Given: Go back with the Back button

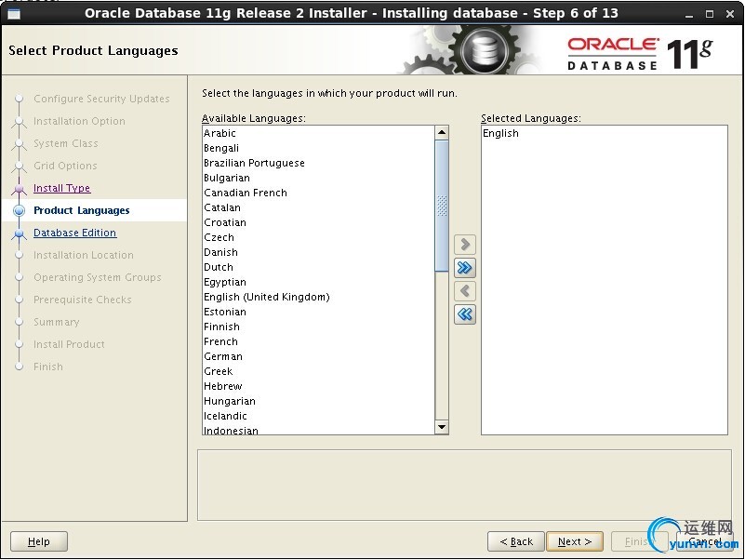Looking at the screenshot, I should coord(516,541).
